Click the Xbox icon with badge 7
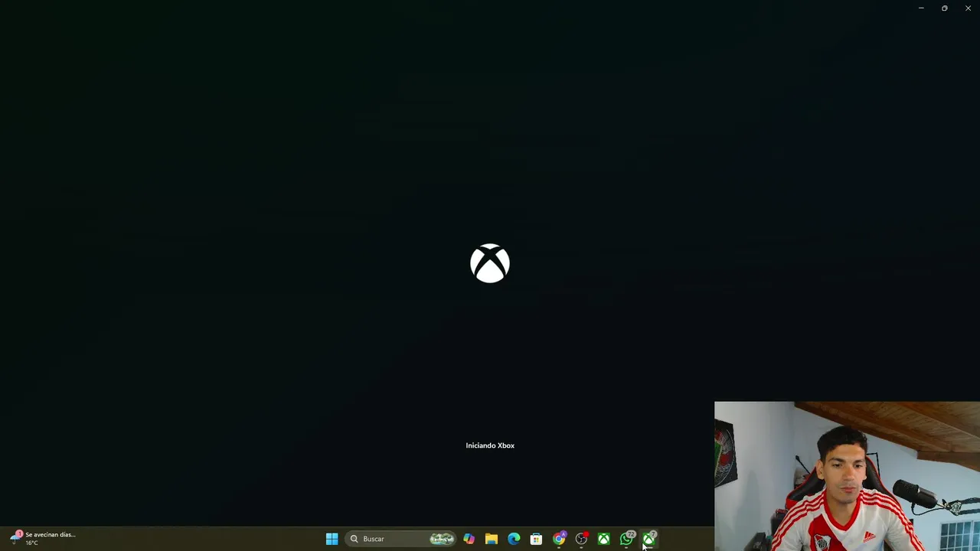 point(649,539)
